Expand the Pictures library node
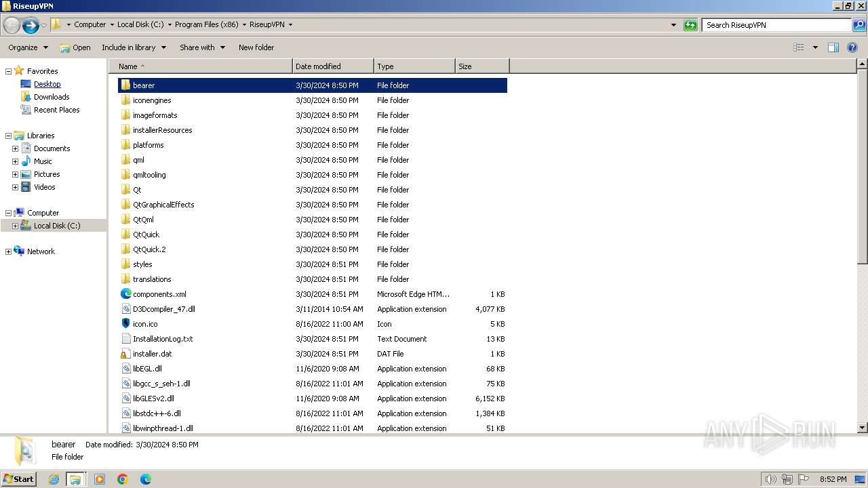Screen dimensions: 868x488 (x=15, y=174)
